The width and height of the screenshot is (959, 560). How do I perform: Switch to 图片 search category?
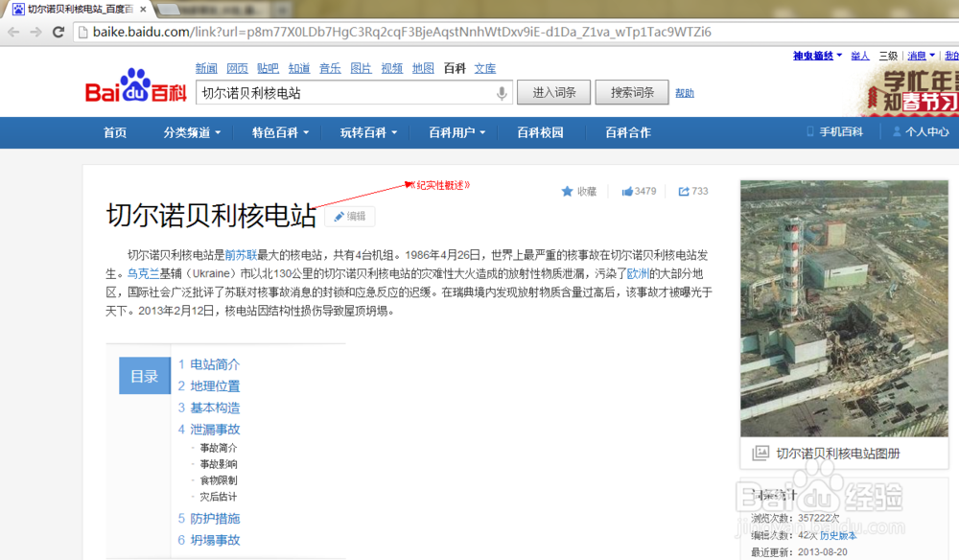(361, 68)
